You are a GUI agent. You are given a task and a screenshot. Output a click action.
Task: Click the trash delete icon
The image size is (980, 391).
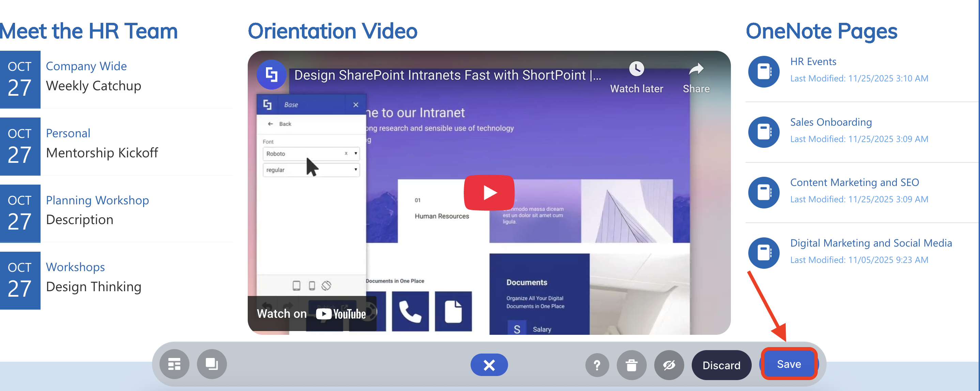coord(631,365)
